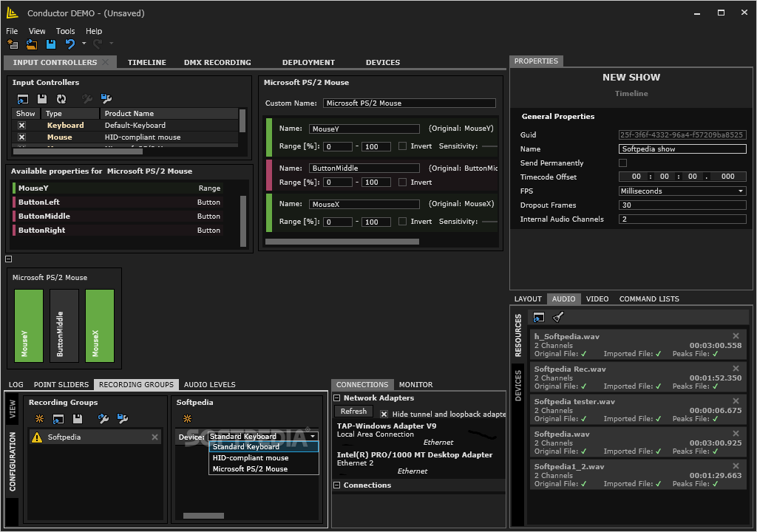This screenshot has height=532, width=757.
Task: Enable Invert for the MouseX property
Action: click(402, 221)
